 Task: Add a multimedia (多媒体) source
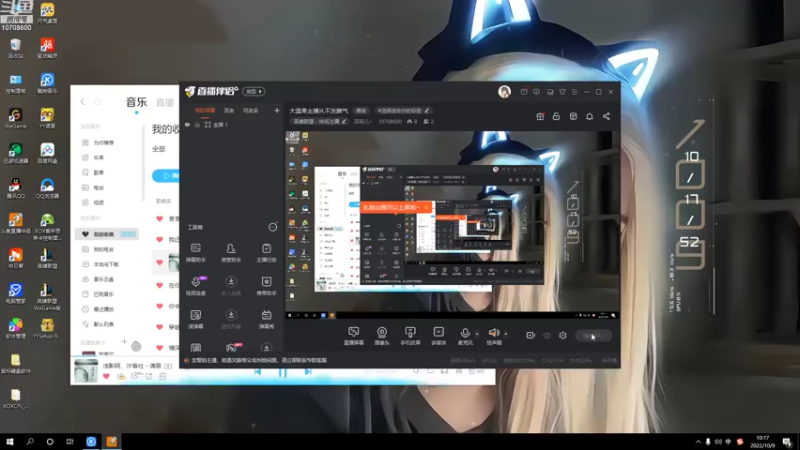click(x=438, y=336)
